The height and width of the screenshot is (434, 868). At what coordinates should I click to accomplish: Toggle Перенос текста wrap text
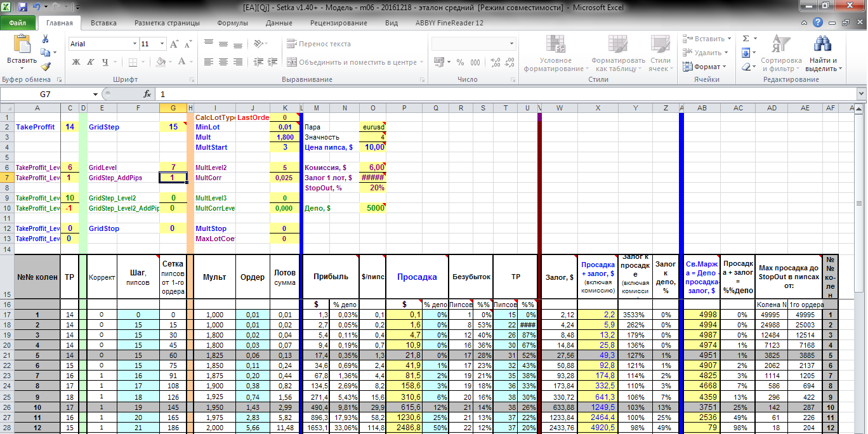point(320,44)
